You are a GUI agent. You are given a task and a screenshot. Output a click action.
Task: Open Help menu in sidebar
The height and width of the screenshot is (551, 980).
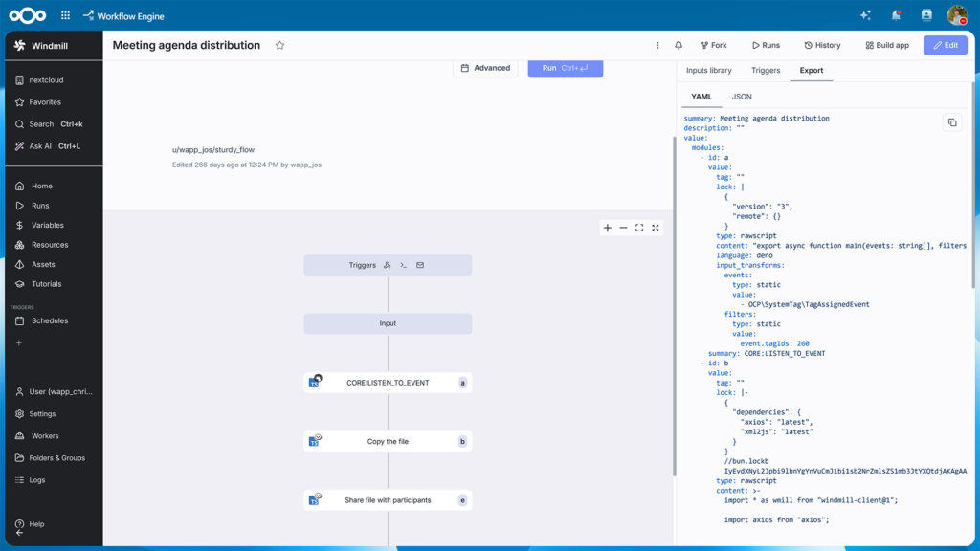[x=54, y=524]
